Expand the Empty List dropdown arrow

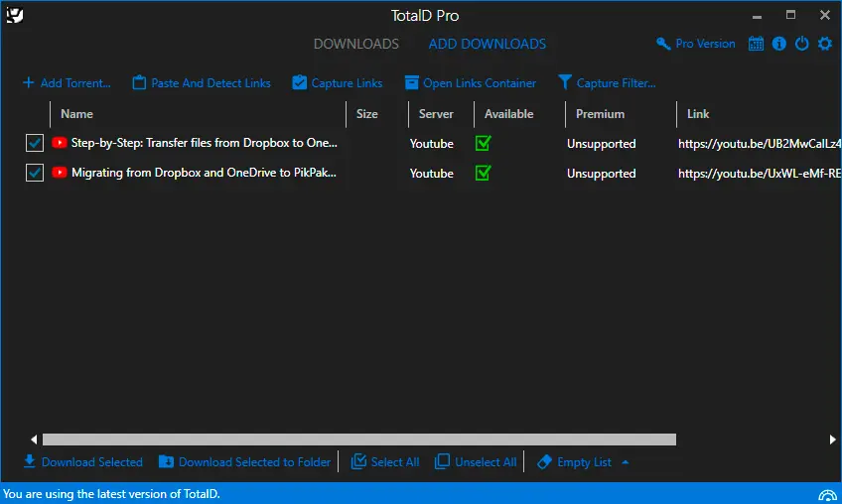click(x=626, y=462)
